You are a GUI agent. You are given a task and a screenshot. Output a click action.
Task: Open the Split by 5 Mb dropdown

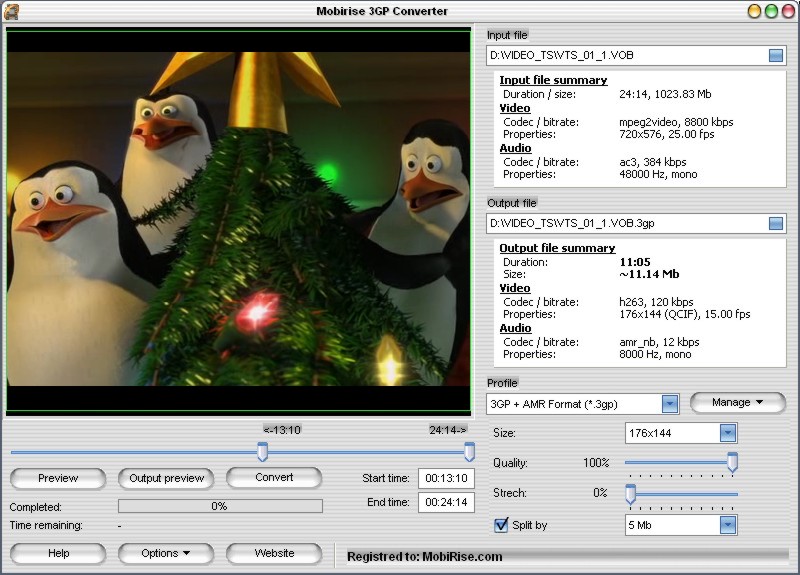728,525
